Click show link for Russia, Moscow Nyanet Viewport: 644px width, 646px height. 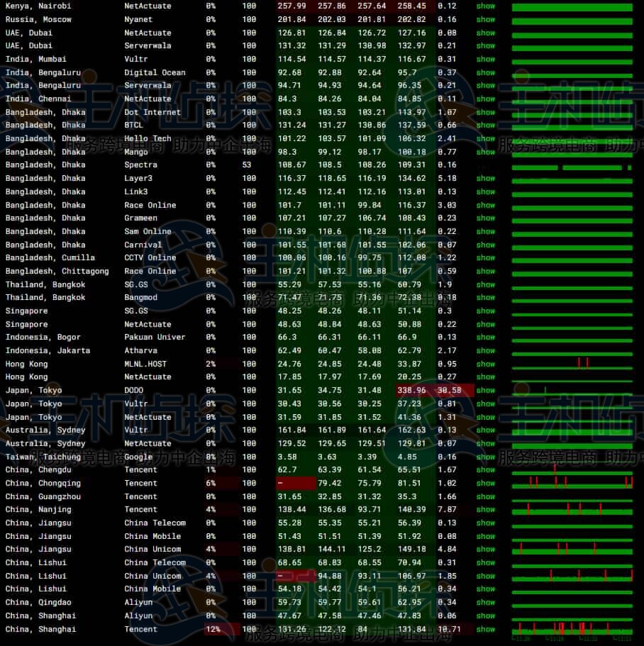pyautogui.click(x=485, y=19)
